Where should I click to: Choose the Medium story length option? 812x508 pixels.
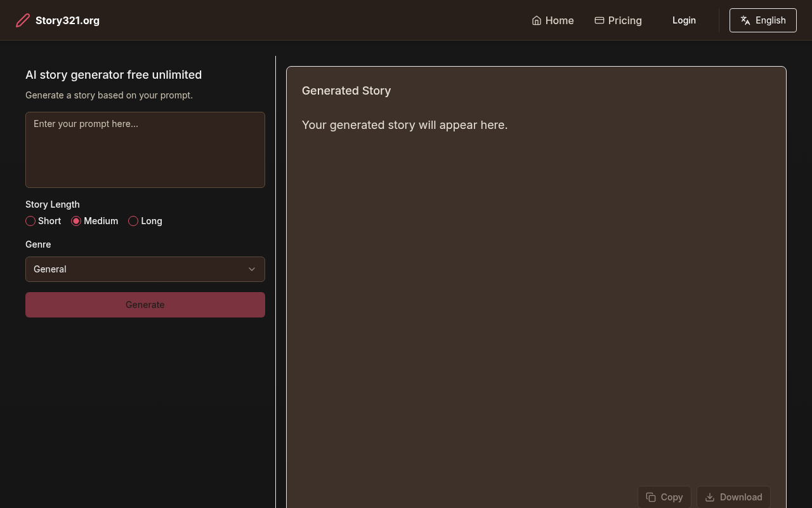[76, 221]
